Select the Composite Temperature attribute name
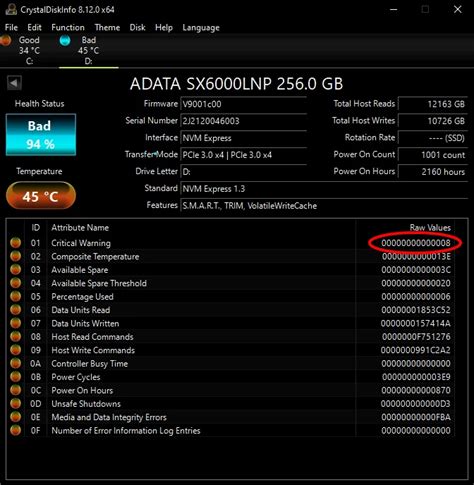474x485 pixels. tap(95, 257)
